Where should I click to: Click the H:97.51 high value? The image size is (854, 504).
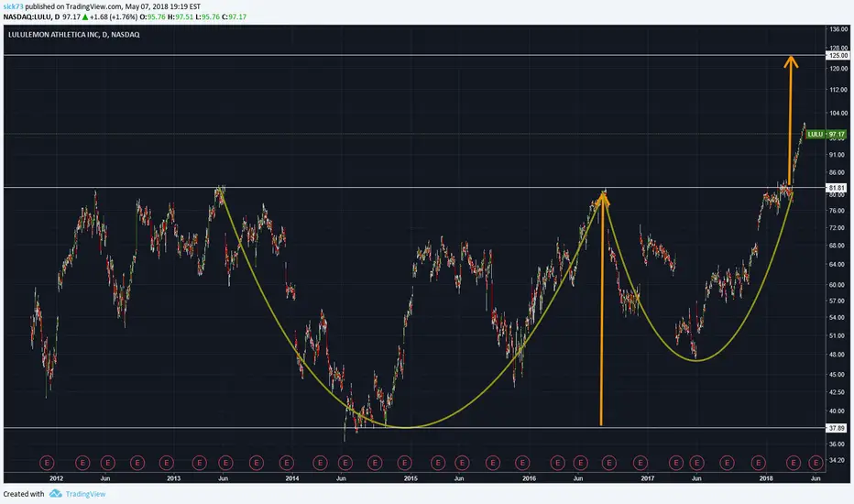[x=181, y=16]
